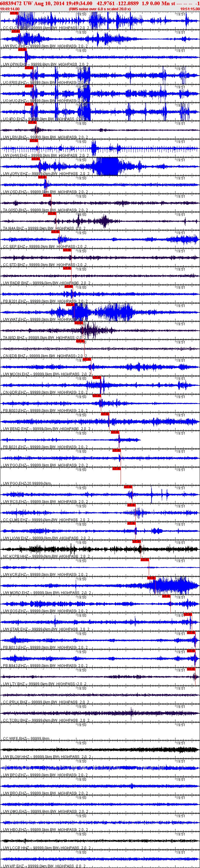This screenshot has height=868, width=200.
Task: Click the end time 19:51:15.00
Action: pyautogui.click(x=190, y=9)
